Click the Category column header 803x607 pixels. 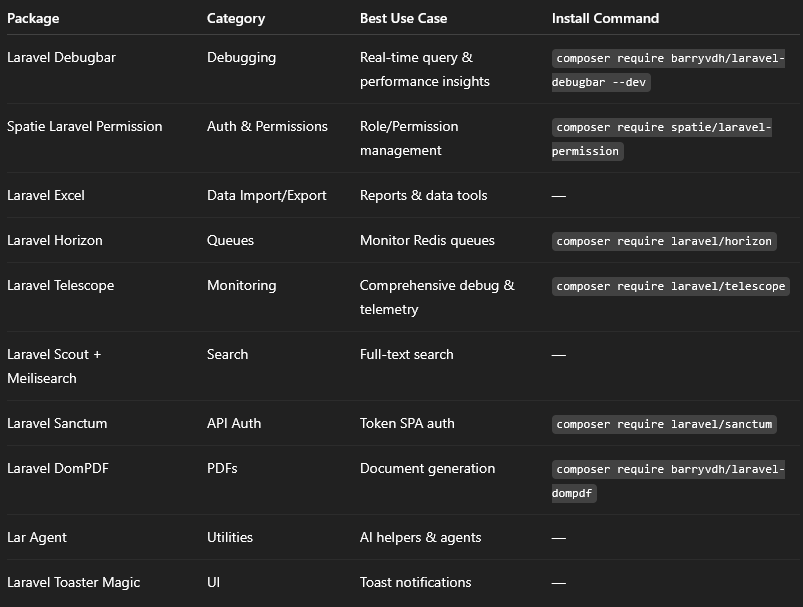click(236, 18)
